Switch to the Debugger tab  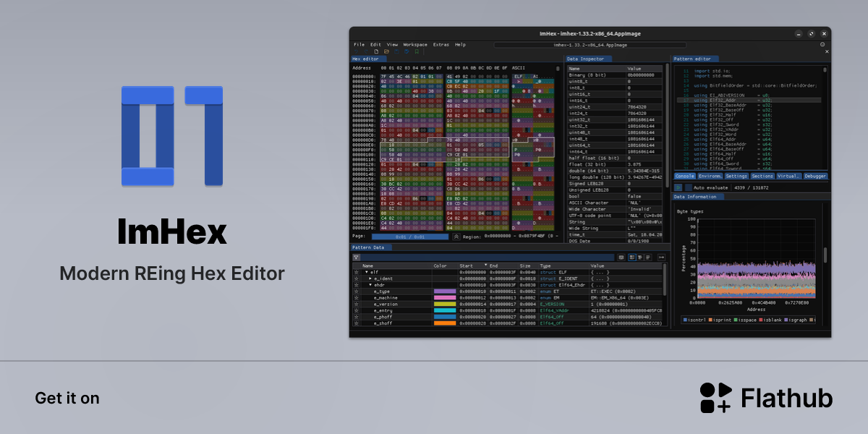click(815, 176)
